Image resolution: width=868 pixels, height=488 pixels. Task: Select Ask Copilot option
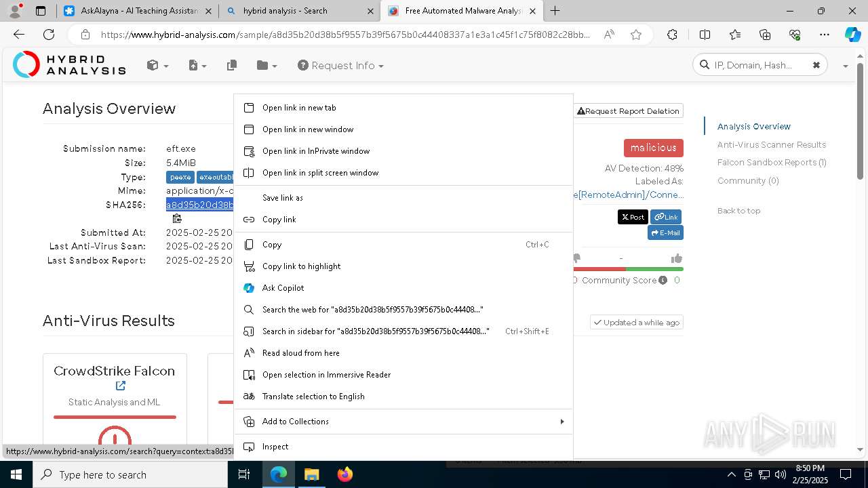(x=403, y=288)
